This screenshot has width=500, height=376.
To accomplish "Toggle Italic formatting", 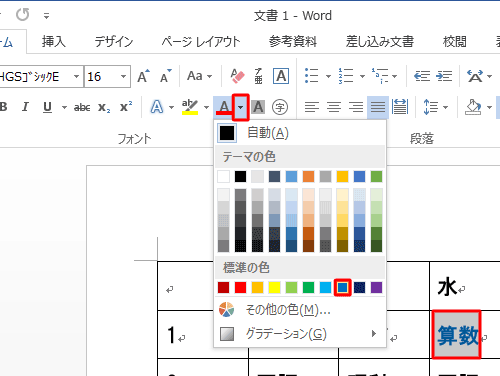I will 25,107.
